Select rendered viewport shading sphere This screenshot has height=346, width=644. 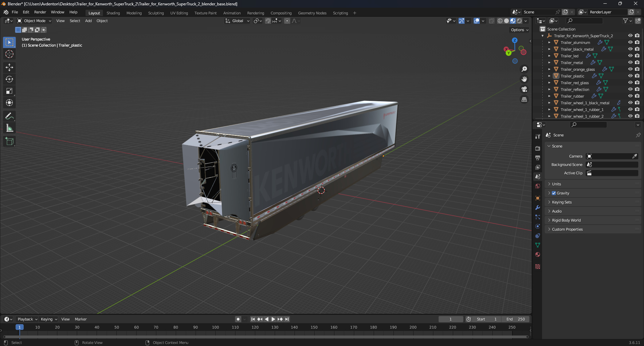[x=519, y=21]
